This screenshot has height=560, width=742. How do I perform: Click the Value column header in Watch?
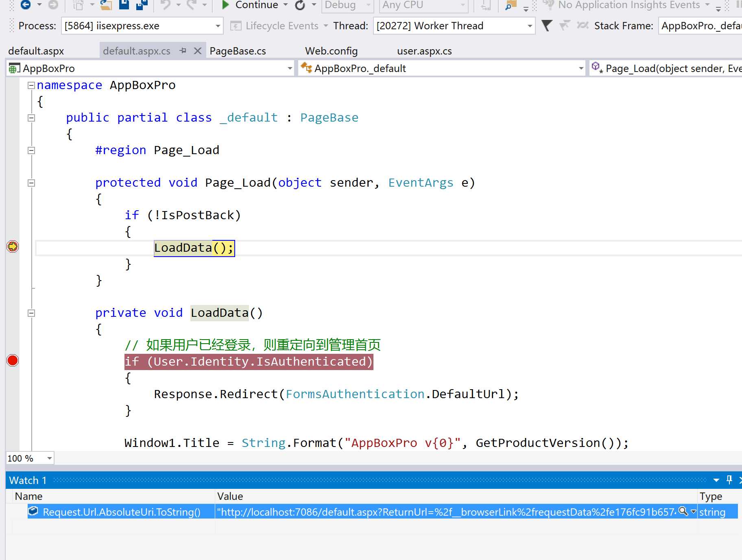tap(456, 496)
